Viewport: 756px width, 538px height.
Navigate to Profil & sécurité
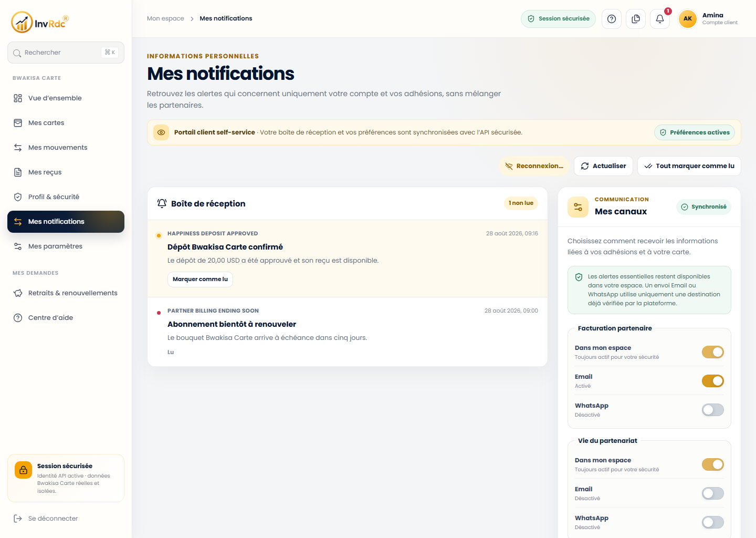(66, 197)
